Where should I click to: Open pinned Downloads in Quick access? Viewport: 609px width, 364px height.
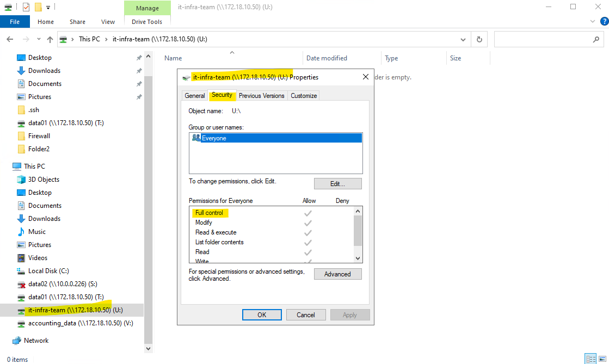pos(44,71)
